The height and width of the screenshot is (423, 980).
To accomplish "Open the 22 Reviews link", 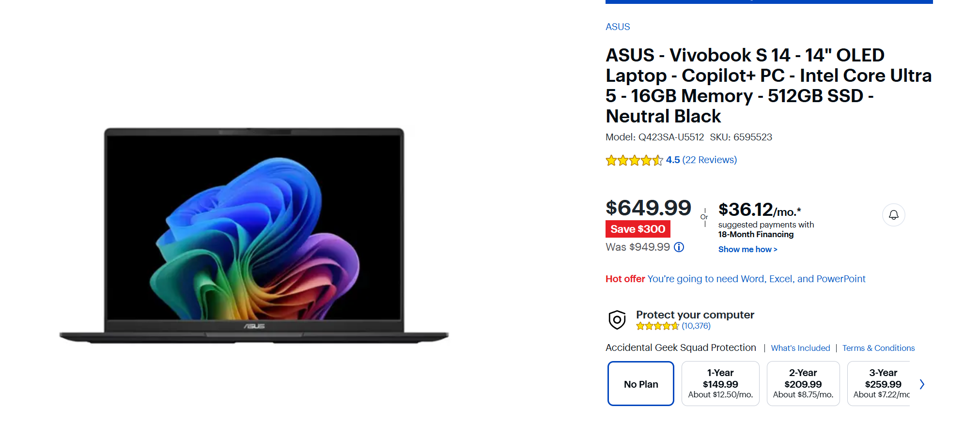I will pos(710,160).
